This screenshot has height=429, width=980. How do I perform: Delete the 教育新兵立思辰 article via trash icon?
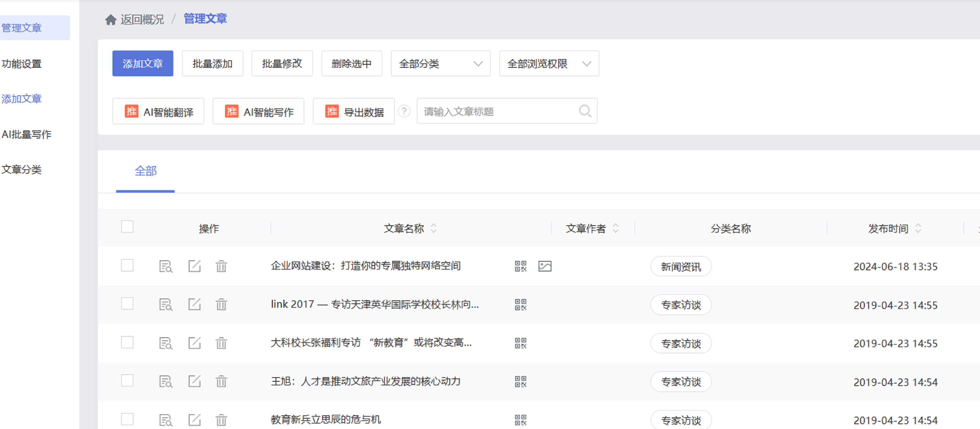coord(221,420)
